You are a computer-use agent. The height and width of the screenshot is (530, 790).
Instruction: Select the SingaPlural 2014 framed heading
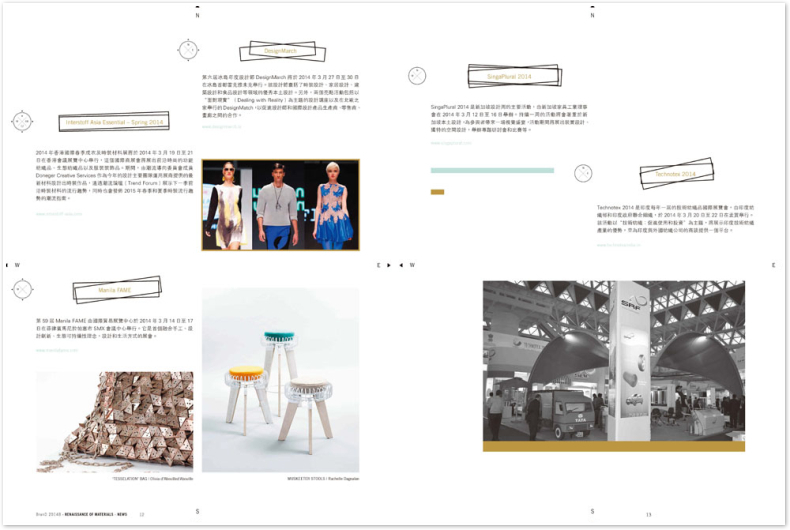point(514,76)
